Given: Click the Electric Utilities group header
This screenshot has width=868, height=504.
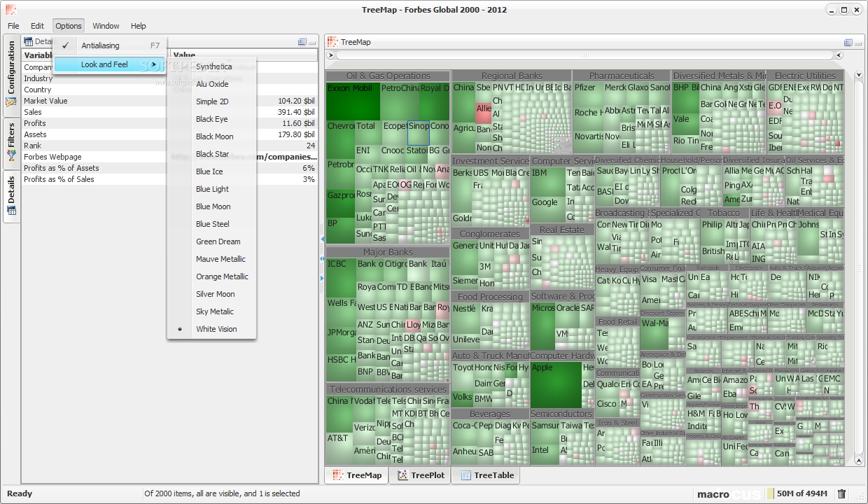Looking at the screenshot, I should [805, 76].
